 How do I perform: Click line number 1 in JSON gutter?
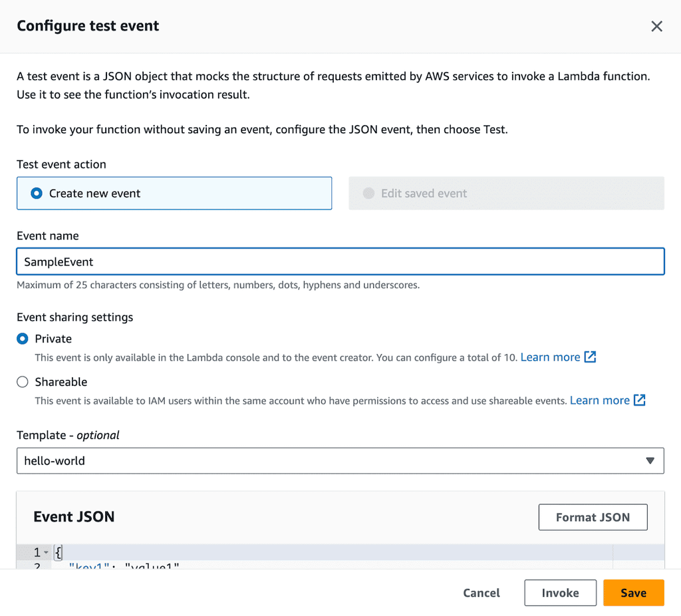(x=37, y=553)
